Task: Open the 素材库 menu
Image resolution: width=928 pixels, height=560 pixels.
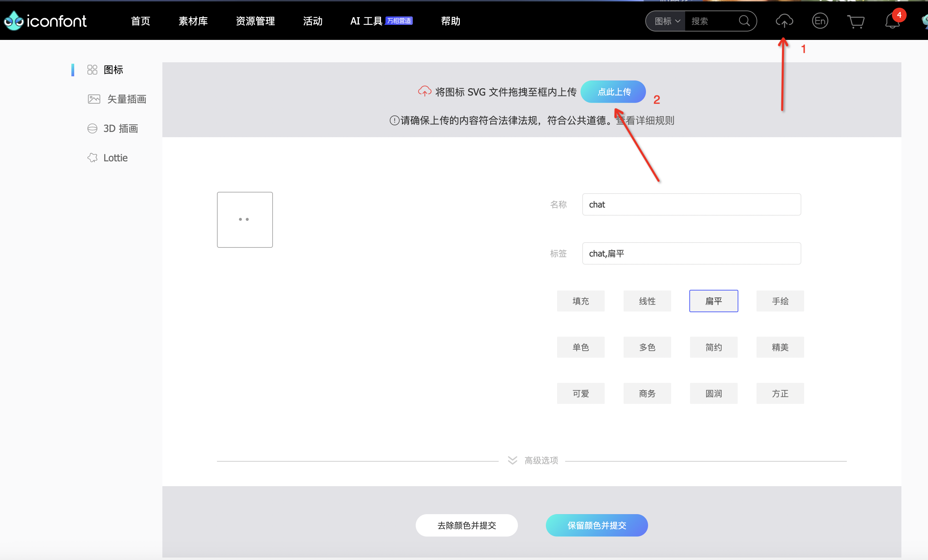Action: point(193,21)
